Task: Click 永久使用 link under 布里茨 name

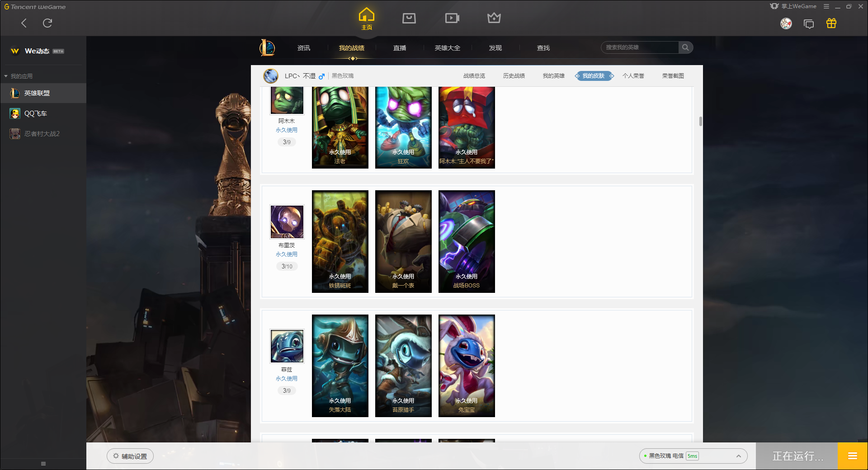Action: [287, 254]
